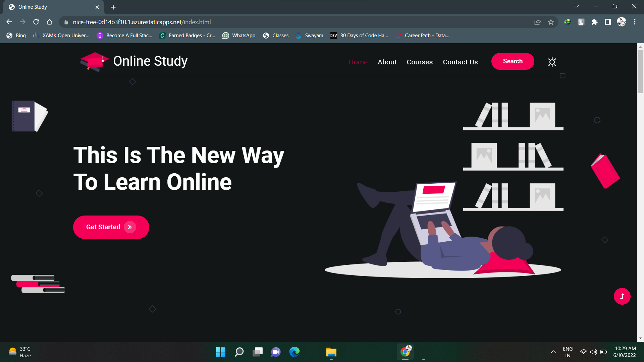
Task: Click the pink Search button
Action: pos(513,61)
